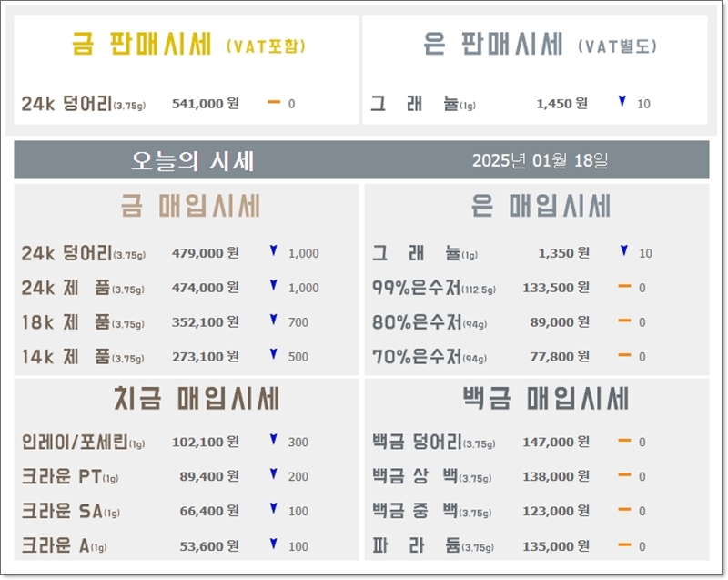Click the change value 700
Screen dimensions: 728x580
click(x=298, y=322)
